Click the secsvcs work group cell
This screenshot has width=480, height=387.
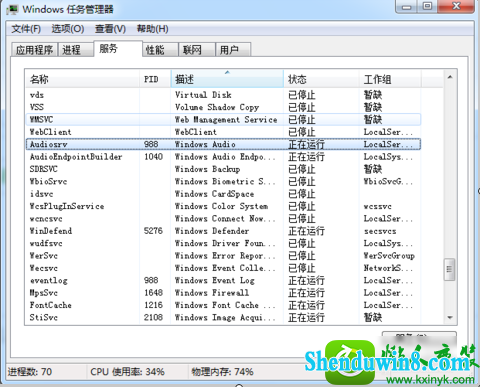click(x=380, y=231)
